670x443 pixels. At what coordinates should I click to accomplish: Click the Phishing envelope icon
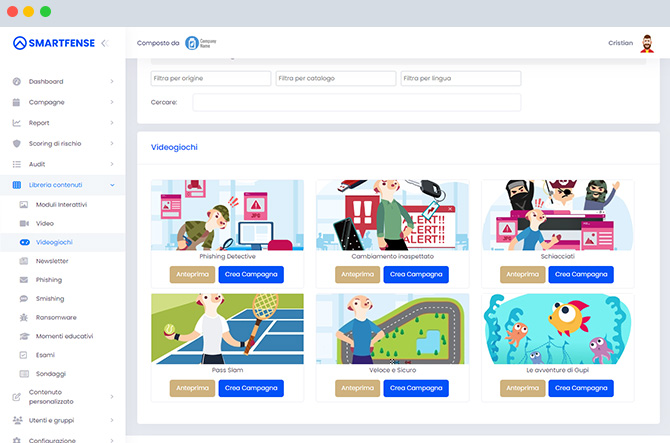(24, 280)
